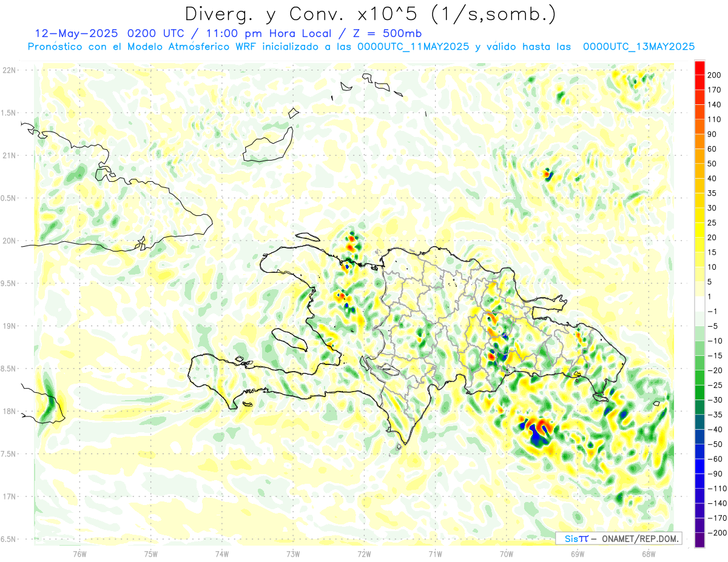728x562 pixels.
Task: Click the colorbar label -90
Action: (x=716, y=473)
